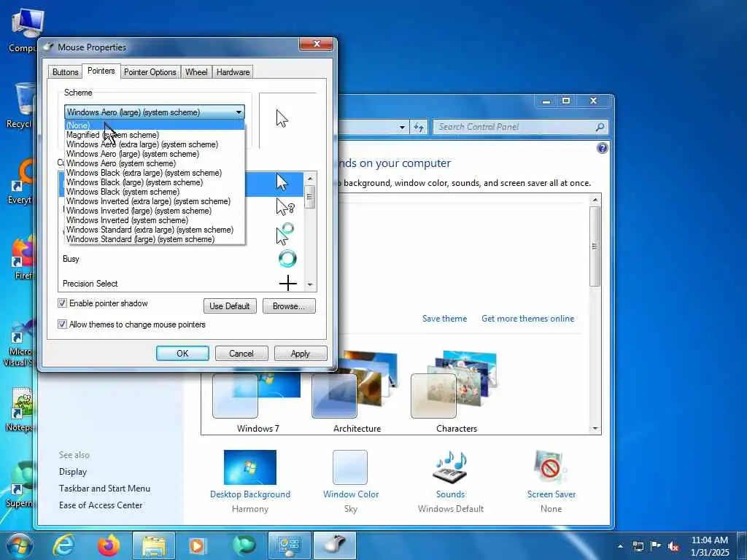Pick Windows Black (large) scheme
747x560 pixels.
tap(155, 182)
